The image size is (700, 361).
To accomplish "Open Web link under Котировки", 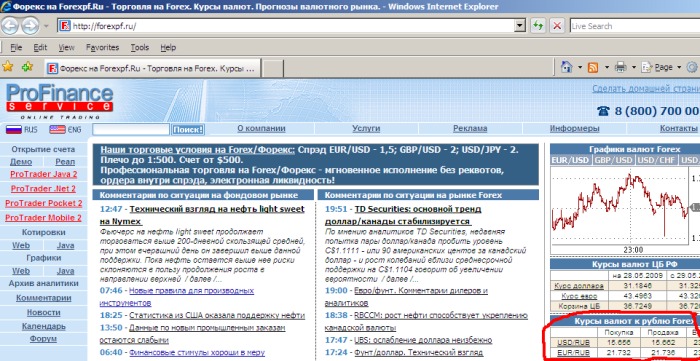I will (x=21, y=245).
